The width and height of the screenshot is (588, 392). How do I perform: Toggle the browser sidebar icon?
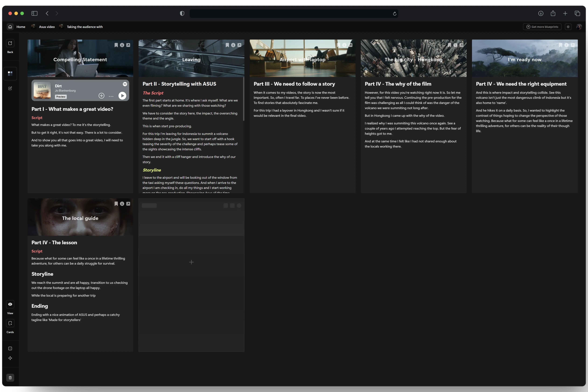[35, 13]
